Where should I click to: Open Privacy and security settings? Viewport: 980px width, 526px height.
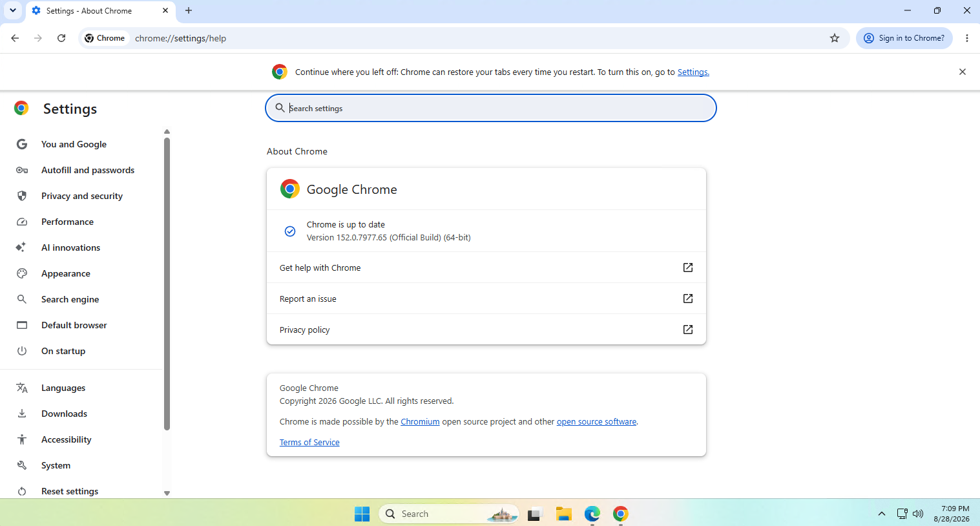(82, 196)
